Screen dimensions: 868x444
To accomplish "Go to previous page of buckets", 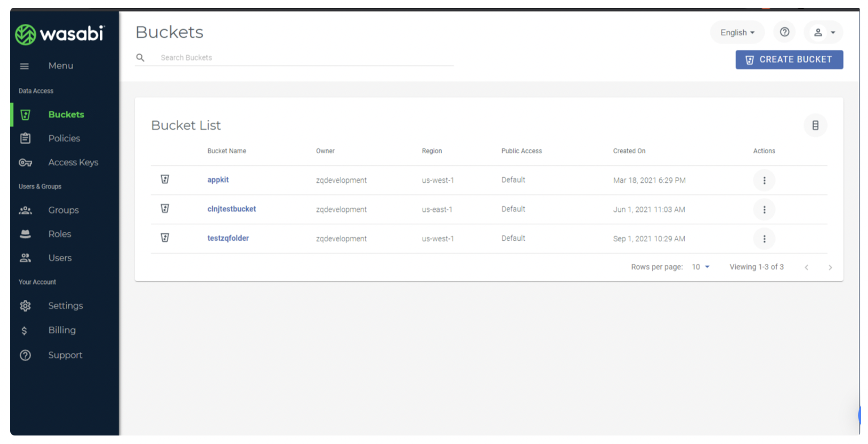I will click(x=806, y=267).
